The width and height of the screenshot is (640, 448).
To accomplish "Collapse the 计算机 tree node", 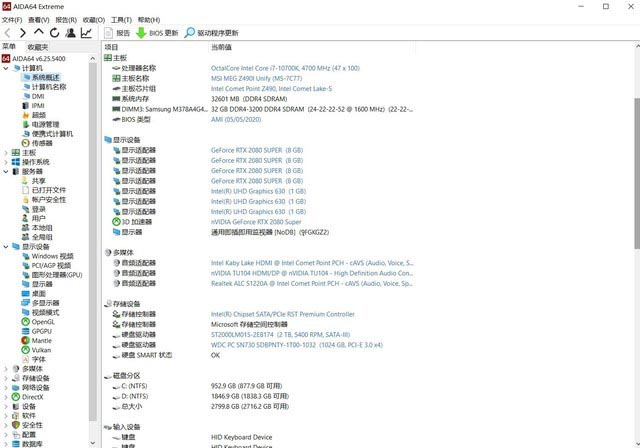I will pos(6,68).
